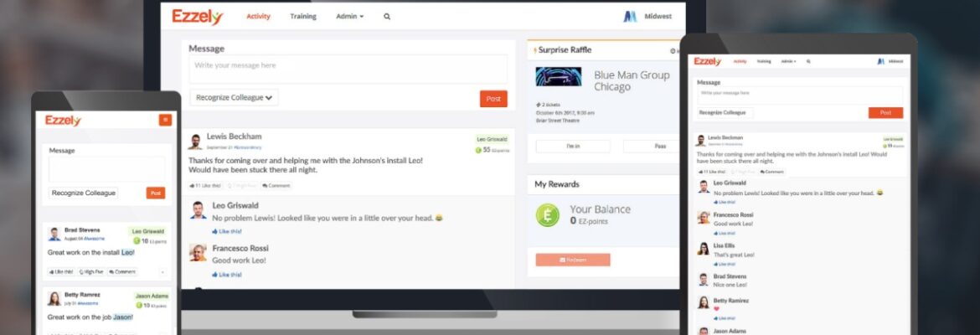The height and width of the screenshot is (335, 980).
Task: Click the Leo mention in Brad Stevens's phone post
Action: (x=126, y=252)
